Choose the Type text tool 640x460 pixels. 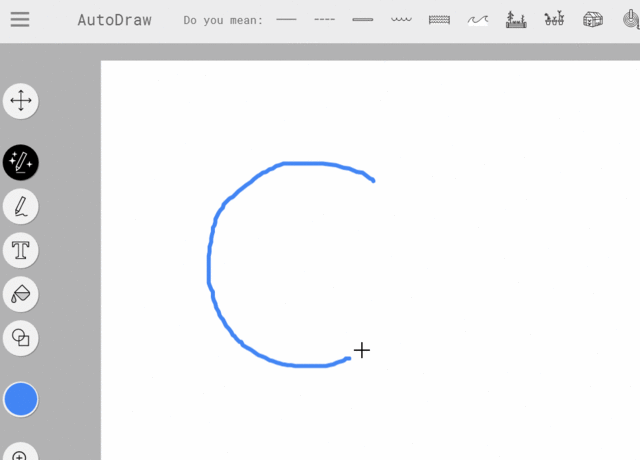[21, 250]
